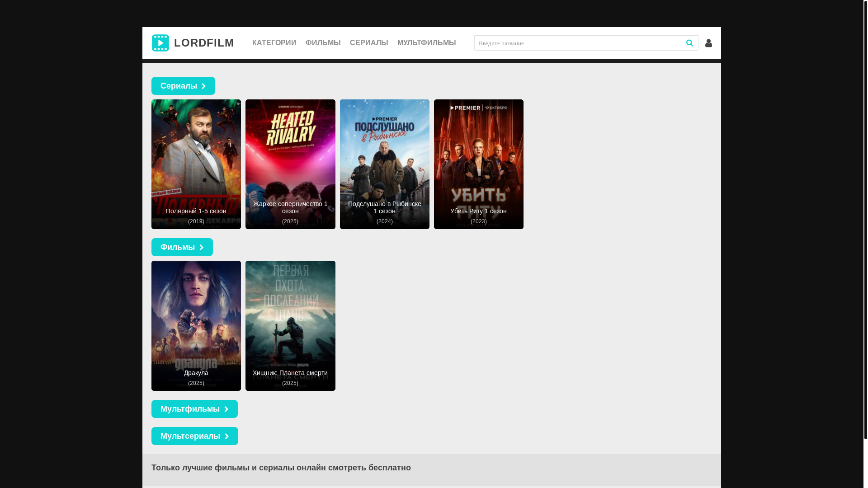Image resolution: width=868 pixels, height=488 pixels.
Task: Open the Хищник: Планета смерти poster
Action: pos(290,326)
